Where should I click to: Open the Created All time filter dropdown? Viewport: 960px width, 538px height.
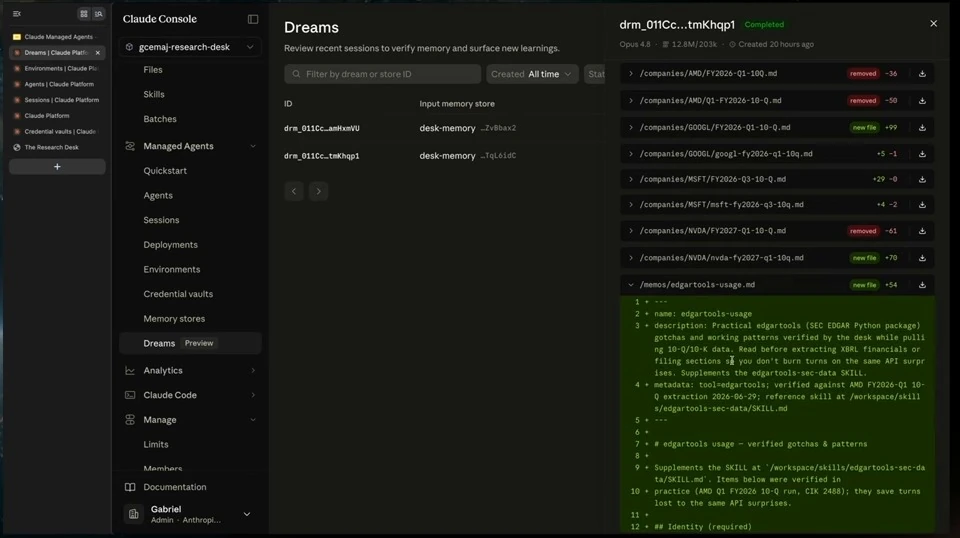[x=531, y=74]
